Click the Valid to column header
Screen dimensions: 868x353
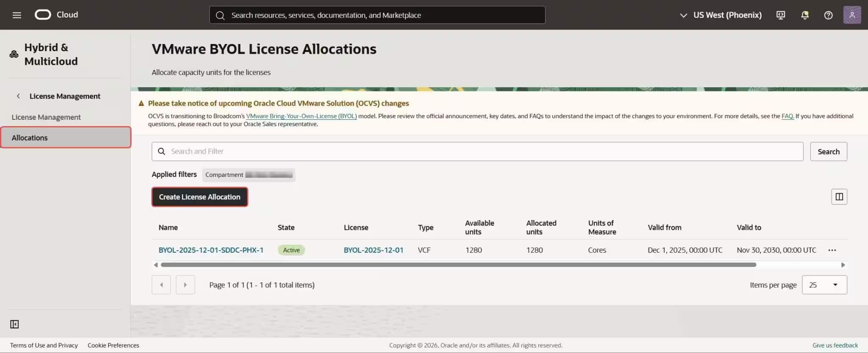click(749, 228)
